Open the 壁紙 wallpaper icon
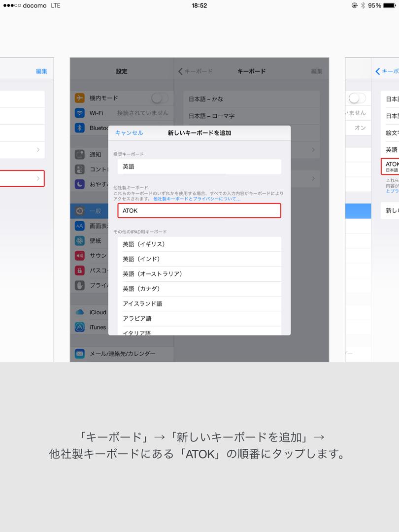 point(79,240)
